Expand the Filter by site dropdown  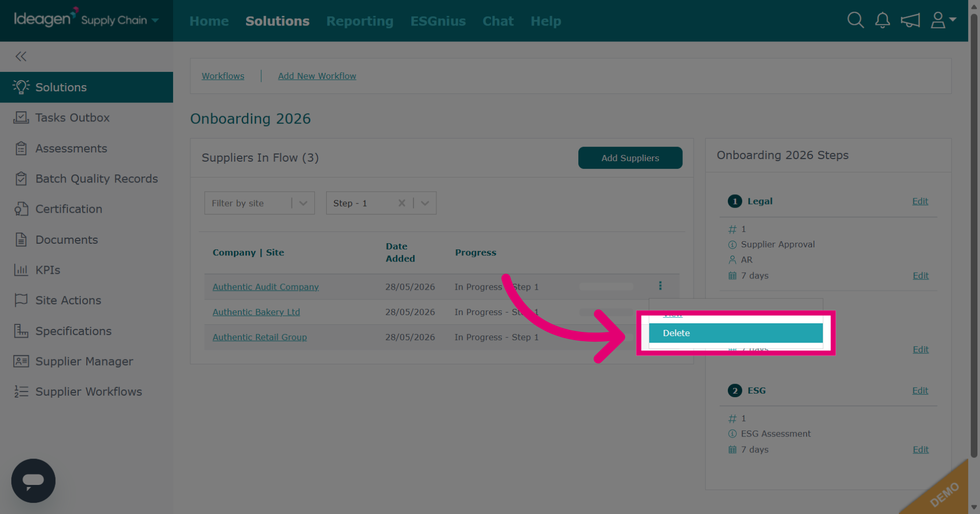coord(303,203)
